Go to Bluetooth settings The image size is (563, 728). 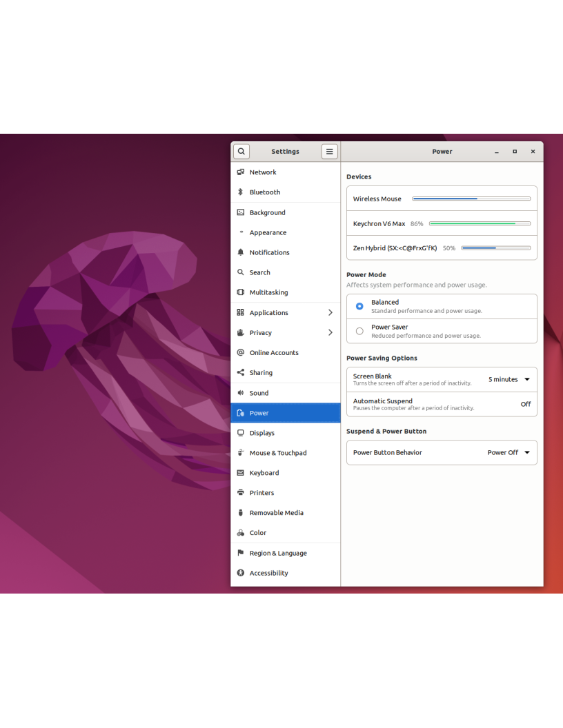pyautogui.click(x=285, y=192)
